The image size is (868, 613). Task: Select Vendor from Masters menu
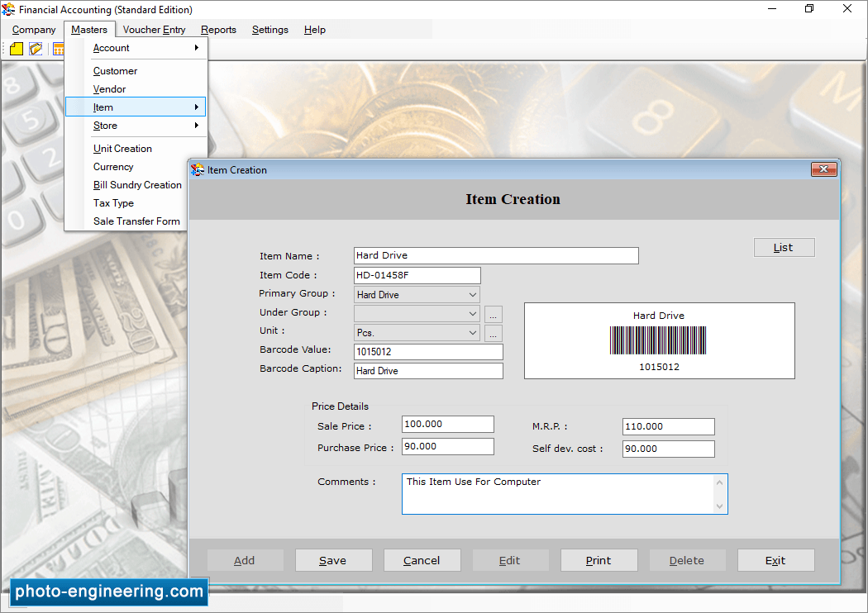click(x=136, y=89)
